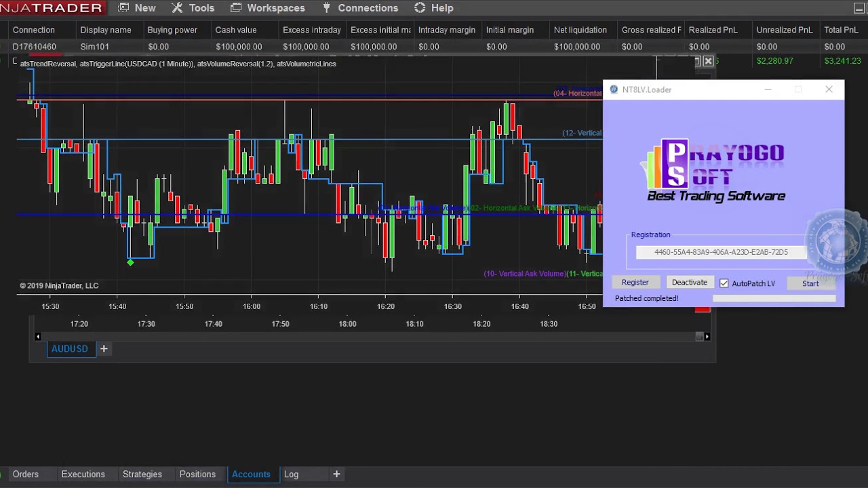Screen dimensions: 868x488
Task: Switch to the Strategies tab
Action: tap(142, 474)
